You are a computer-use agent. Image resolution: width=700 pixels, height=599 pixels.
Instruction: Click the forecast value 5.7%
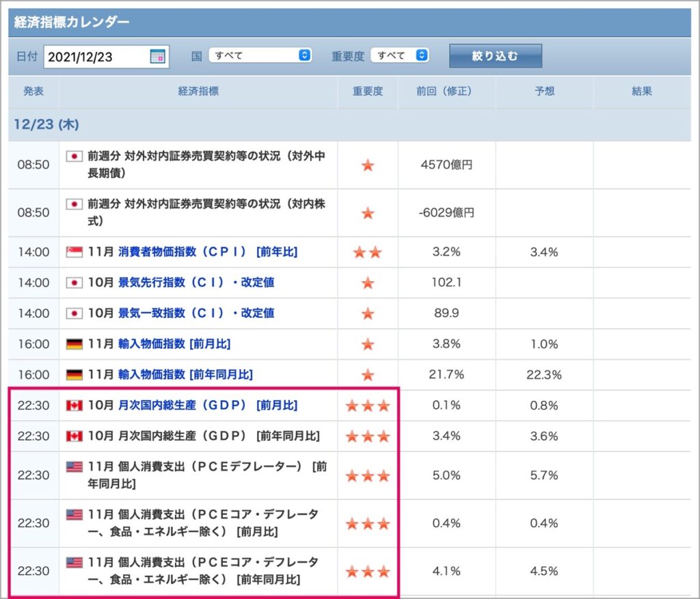pos(544,475)
